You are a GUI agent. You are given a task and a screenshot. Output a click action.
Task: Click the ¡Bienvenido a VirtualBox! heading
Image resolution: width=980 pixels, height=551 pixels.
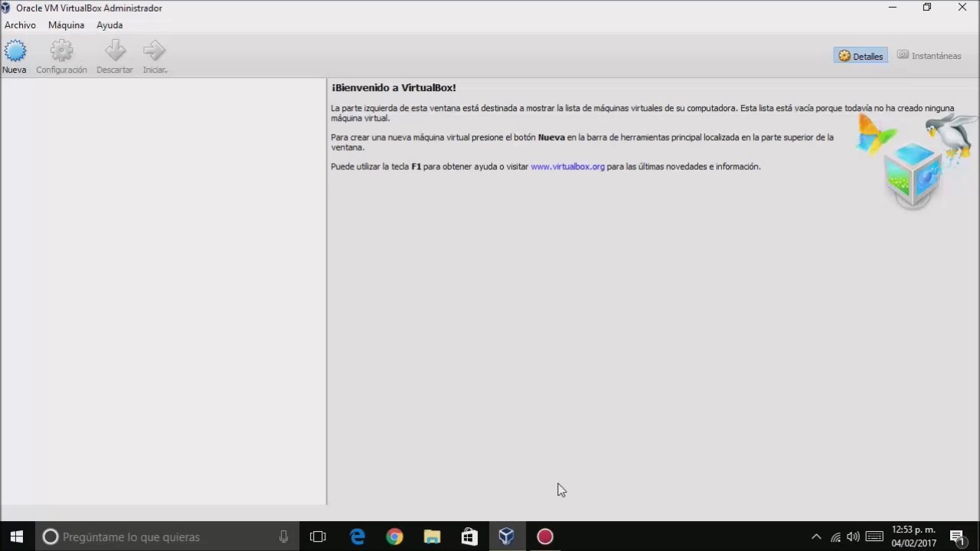pyautogui.click(x=394, y=88)
